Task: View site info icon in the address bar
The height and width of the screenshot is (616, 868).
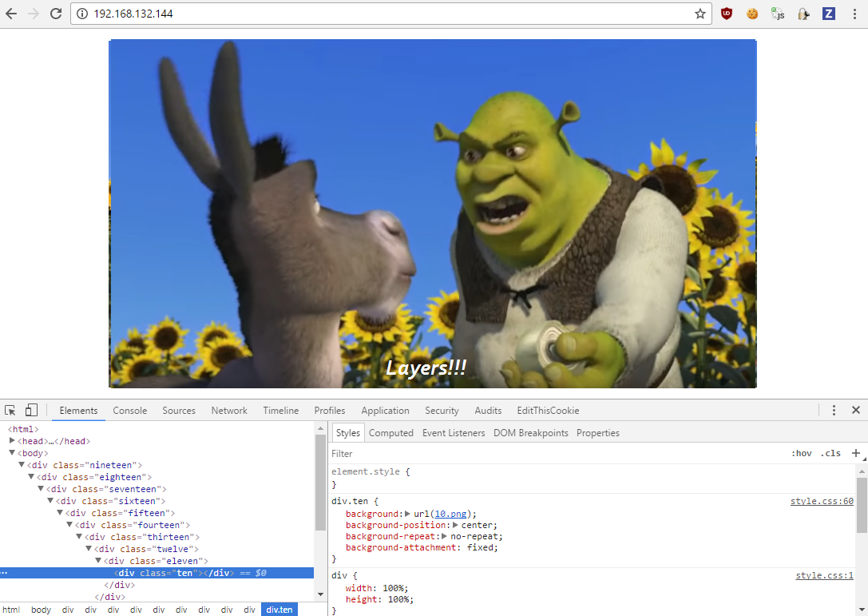Action: (82, 14)
